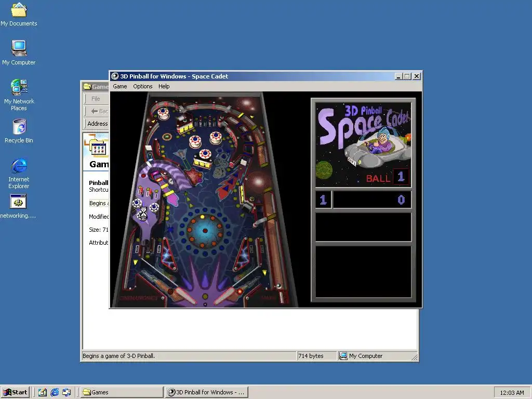
Task: Click the Address label in Games window
Action: point(97,124)
